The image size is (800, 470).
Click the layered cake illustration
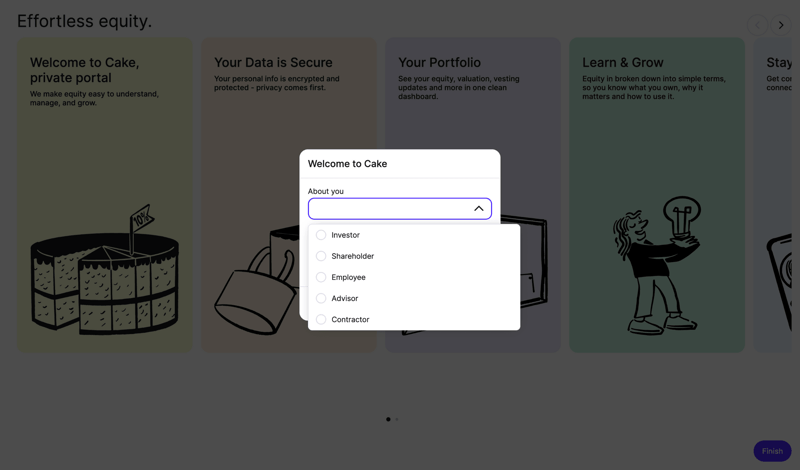[x=104, y=273]
